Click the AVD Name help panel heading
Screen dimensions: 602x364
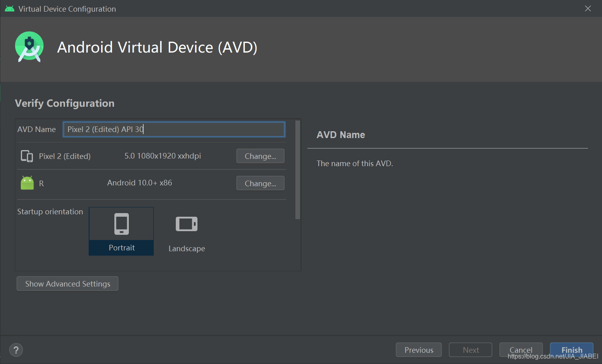point(341,135)
